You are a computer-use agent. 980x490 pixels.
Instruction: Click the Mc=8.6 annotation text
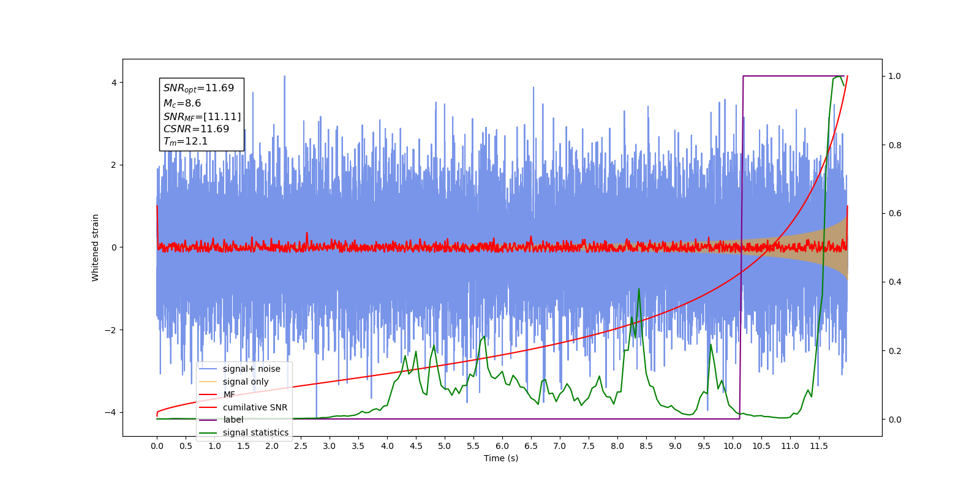tap(182, 104)
